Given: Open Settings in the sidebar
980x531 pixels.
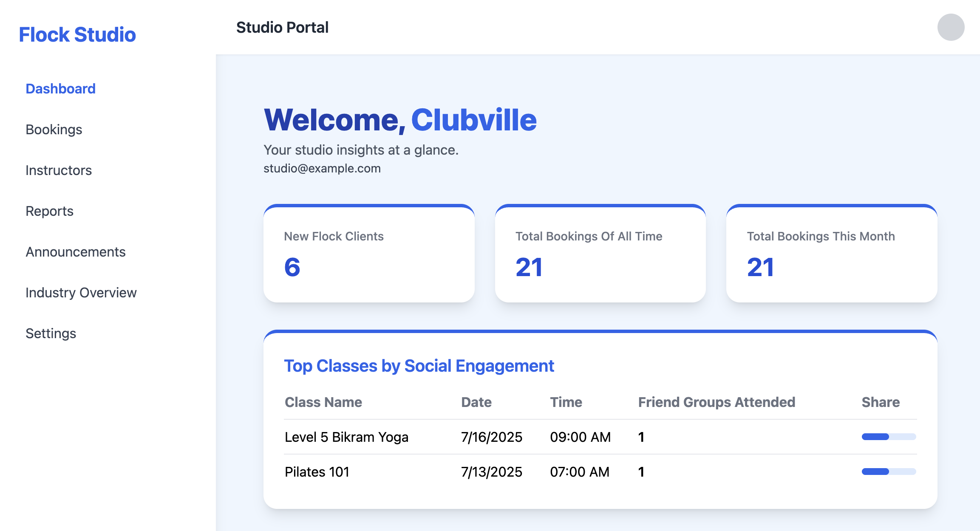Looking at the screenshot, I should pyautogui.click(x=51, y=333).
